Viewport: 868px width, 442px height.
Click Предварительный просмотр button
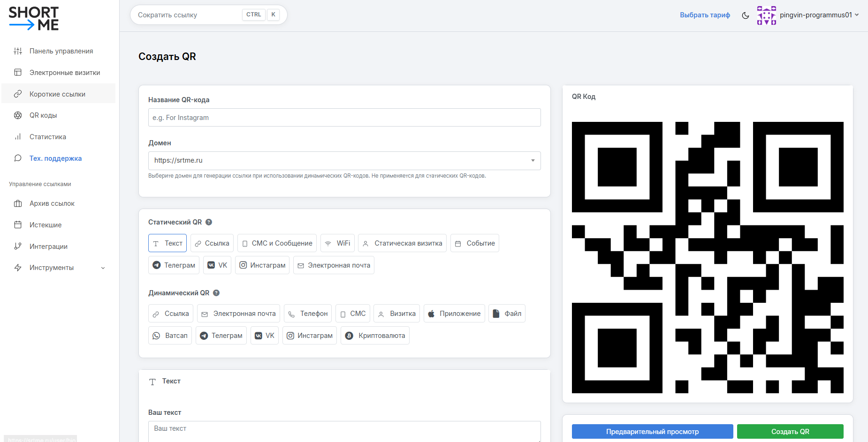click(652, 432)
